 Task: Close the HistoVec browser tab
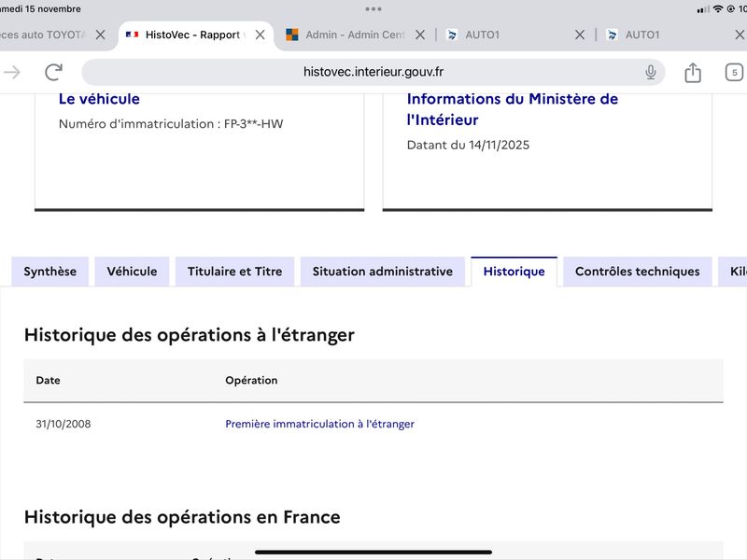[x=261, y=35]
